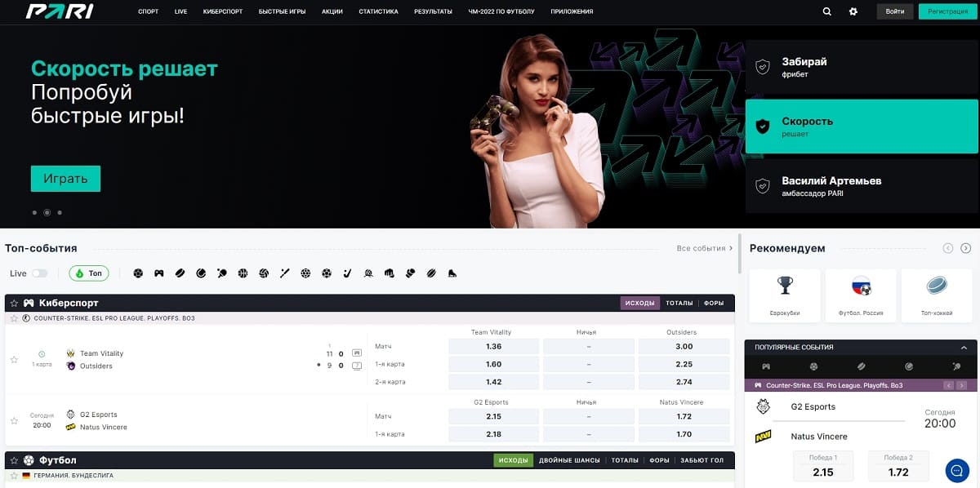Image resolution: width=980 pixels, height=488 pixels.
Task: Filter top events by baseball bat icon
Action: [x=284, y=273]
